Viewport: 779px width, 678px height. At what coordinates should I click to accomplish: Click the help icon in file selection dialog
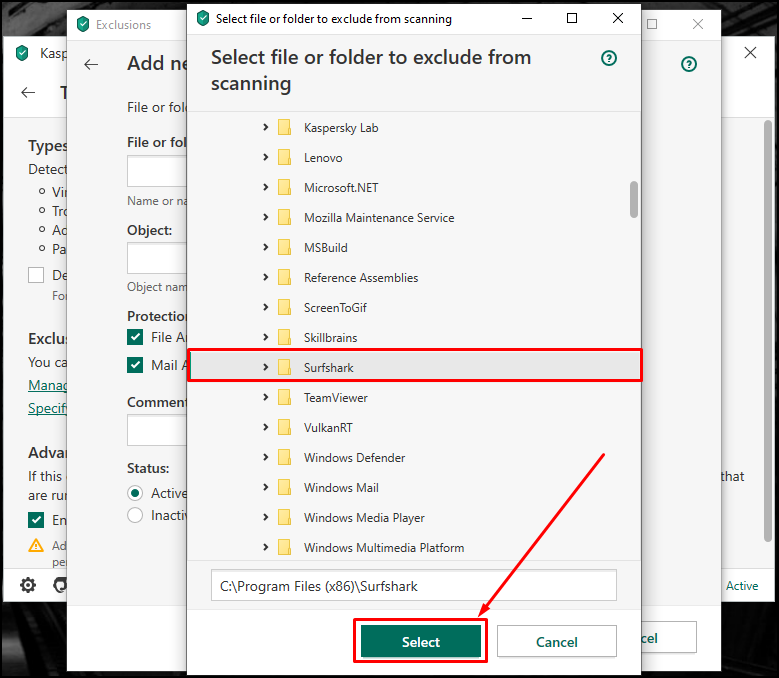(609, 58)
